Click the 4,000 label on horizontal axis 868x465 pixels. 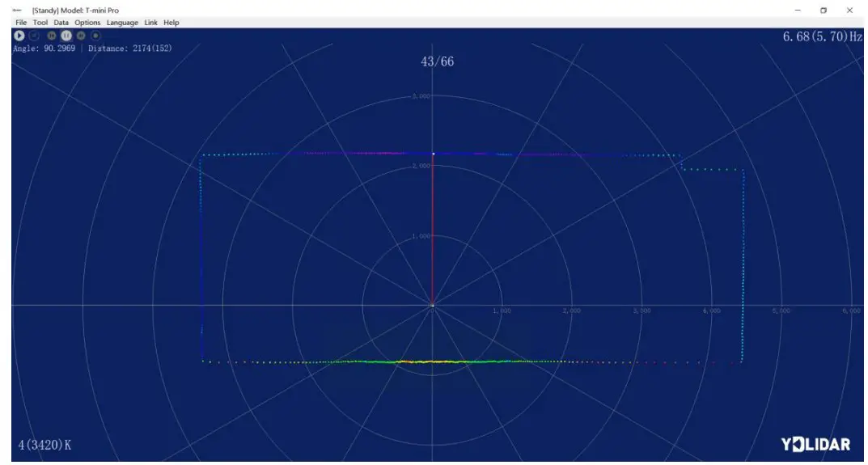(x=711, y=311)
